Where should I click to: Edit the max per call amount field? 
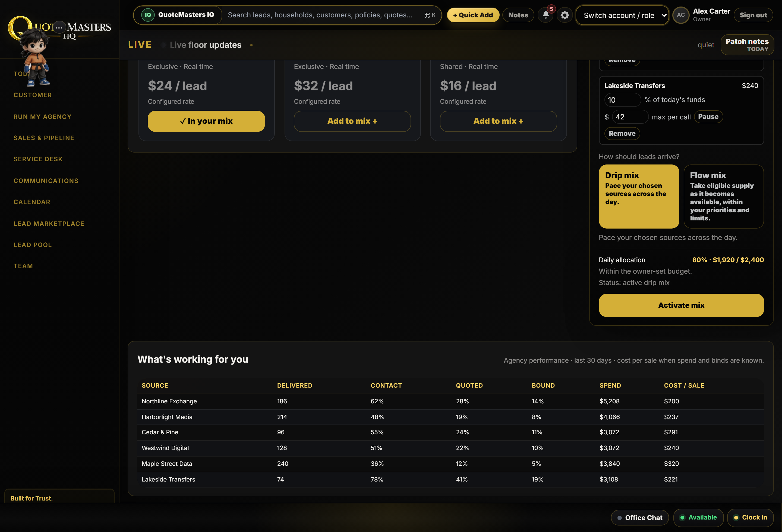630,117
